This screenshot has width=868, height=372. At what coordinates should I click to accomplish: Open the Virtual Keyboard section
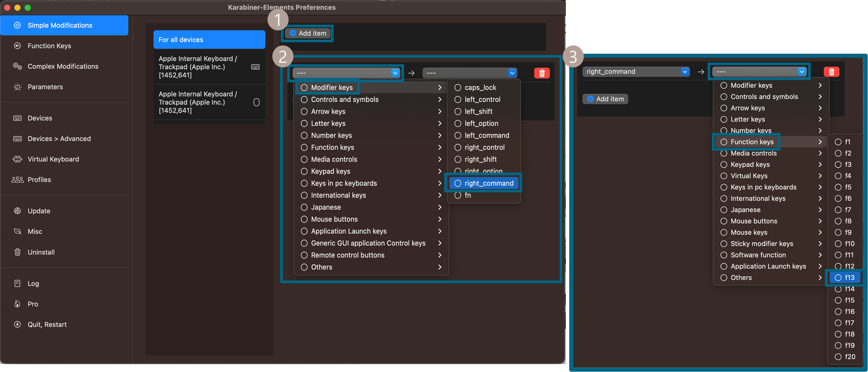coord(64,159)
